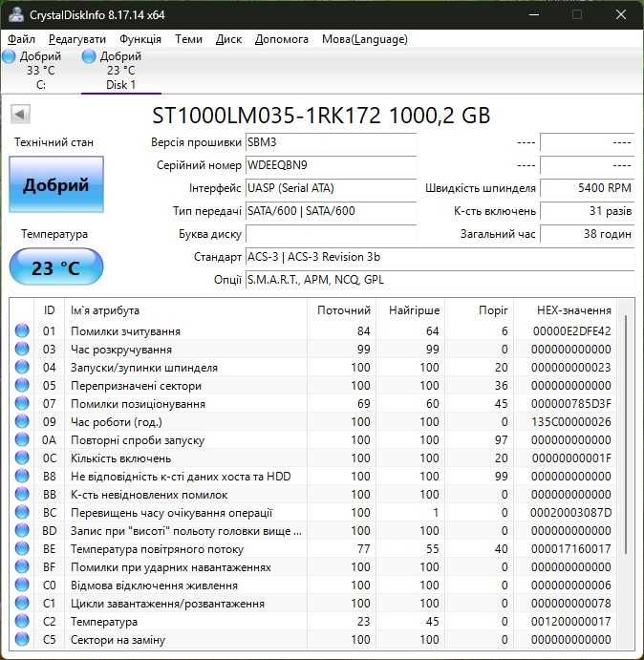Click the status orb for attribute BB
The image size is (644, 660).
[22, 494]
